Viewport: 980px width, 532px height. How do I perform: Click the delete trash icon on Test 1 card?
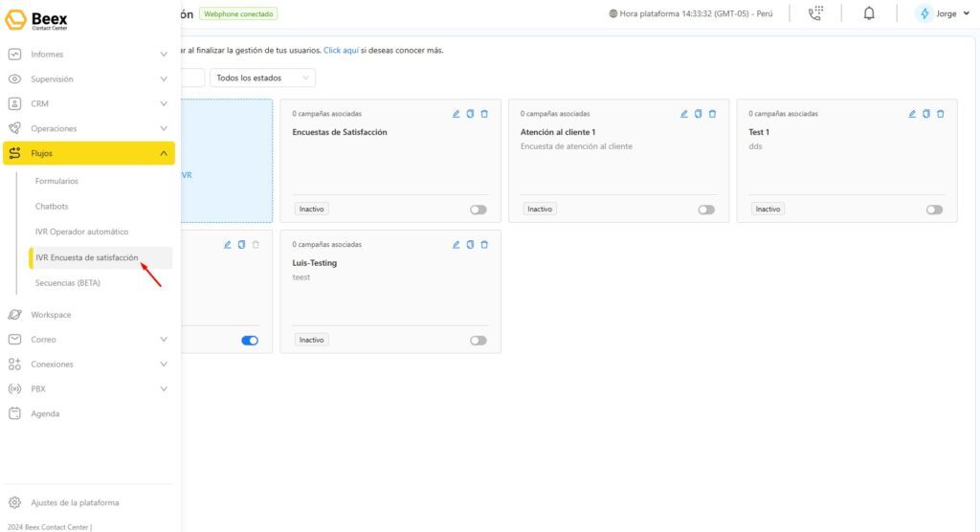tap(940, 114)
